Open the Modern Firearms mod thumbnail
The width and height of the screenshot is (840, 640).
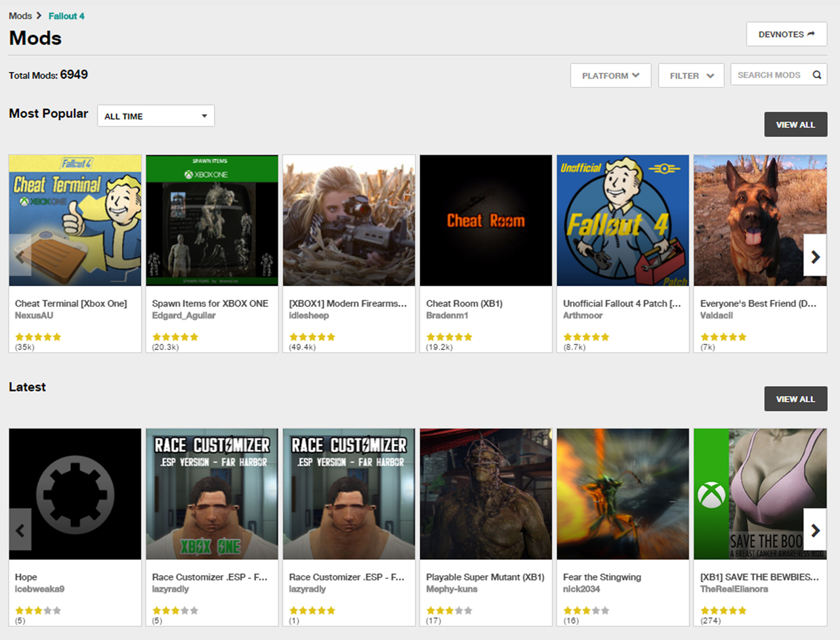click(x=349, y=220)
